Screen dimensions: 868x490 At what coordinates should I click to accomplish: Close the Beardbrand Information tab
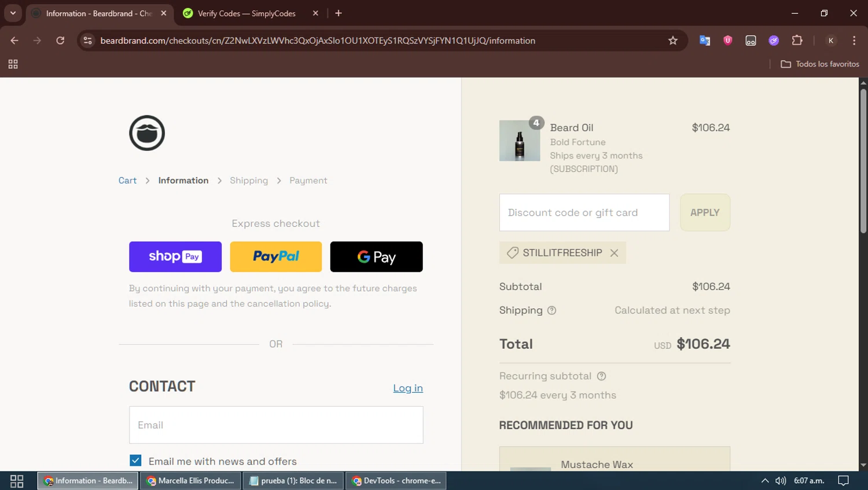click(x=164, y=13)
